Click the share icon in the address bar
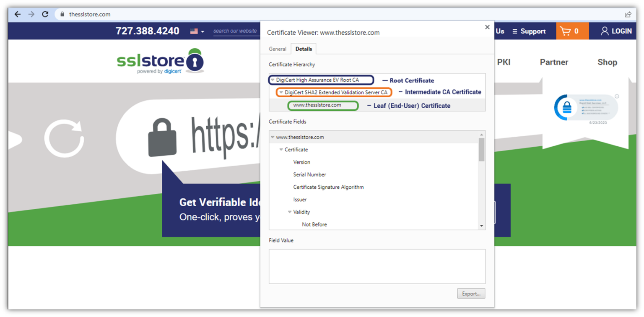Image resolution: width=644 pixels, height=317 pixels. tap(628, 14)
